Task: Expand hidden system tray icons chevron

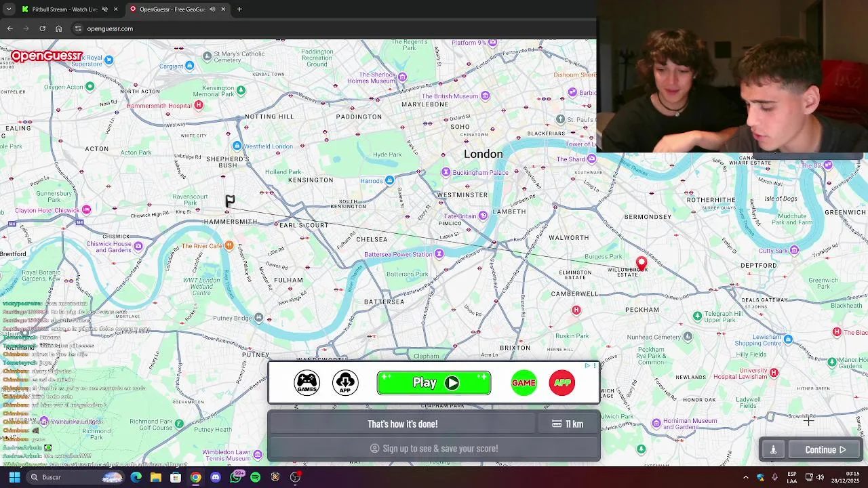Action: 745,477
